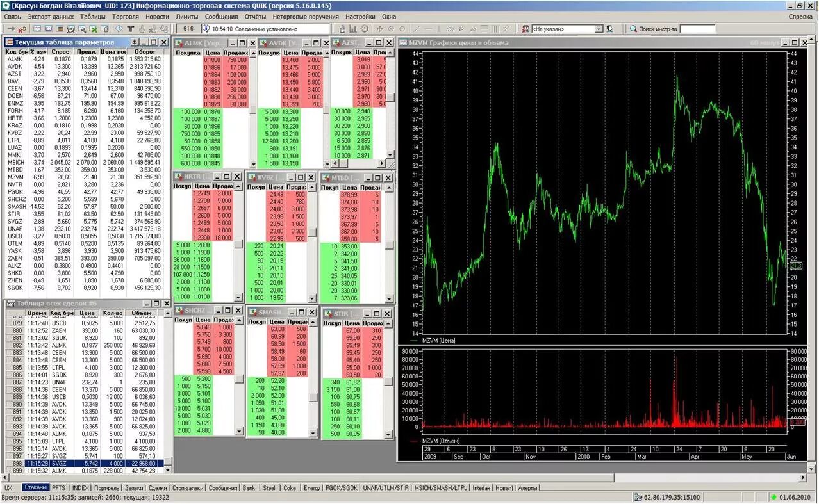Open the Настройки menu

[360, 17]
